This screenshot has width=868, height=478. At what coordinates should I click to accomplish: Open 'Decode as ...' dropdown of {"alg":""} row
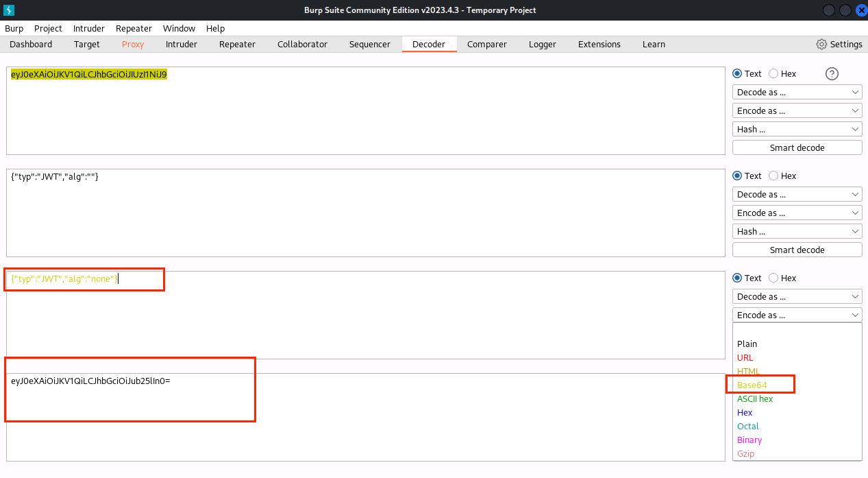click(797, 194)
